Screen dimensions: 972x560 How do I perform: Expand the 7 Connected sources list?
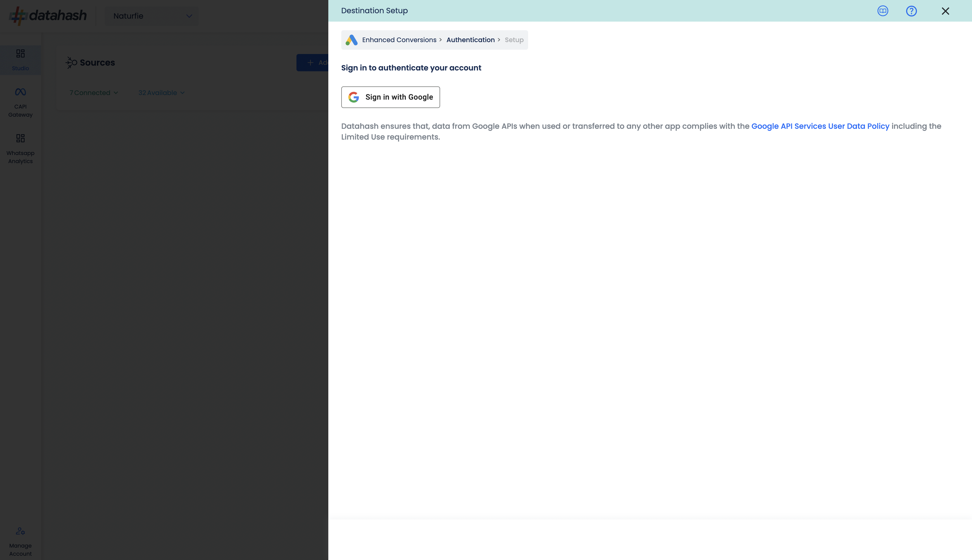click(93, 93)
